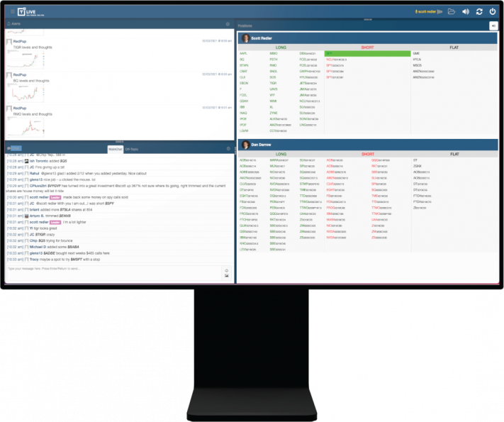This screenshot has width=504, height=422.
Task: Select highlighted green SPY short position
Action: [367, 53]
